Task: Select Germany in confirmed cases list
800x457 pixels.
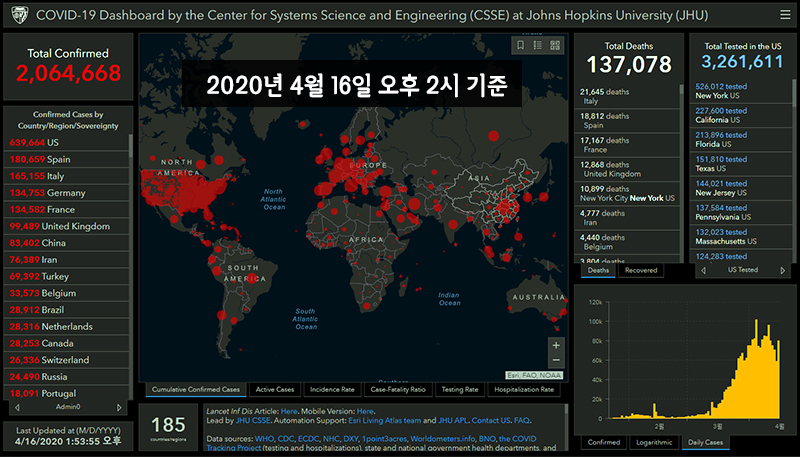Action: tap(66, 193)
